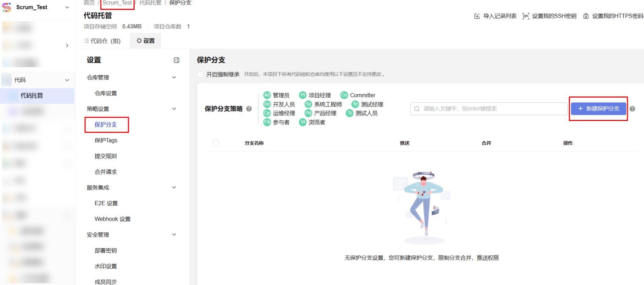The image size is (644, 285).
Task: Click the 合并 column header
Action: (487, 143)
